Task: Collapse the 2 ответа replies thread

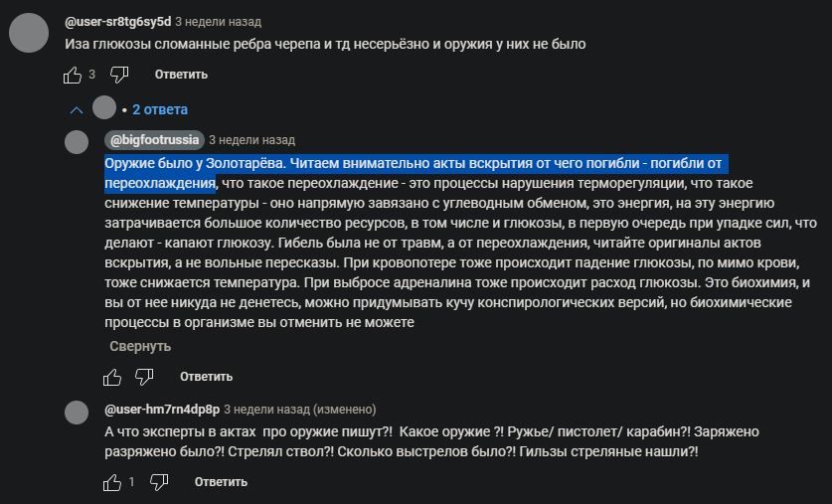Action: point(160,109)
